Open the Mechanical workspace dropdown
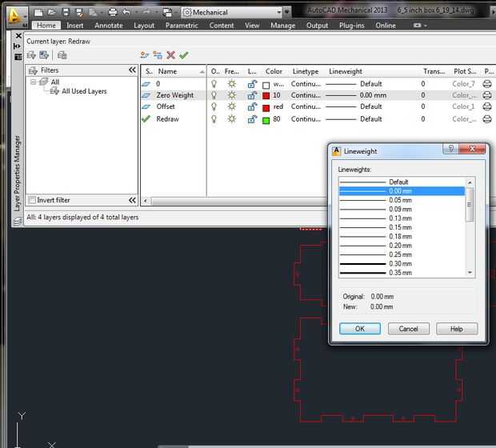Viewport: 496px width, 448px height. tap(278, 12)
